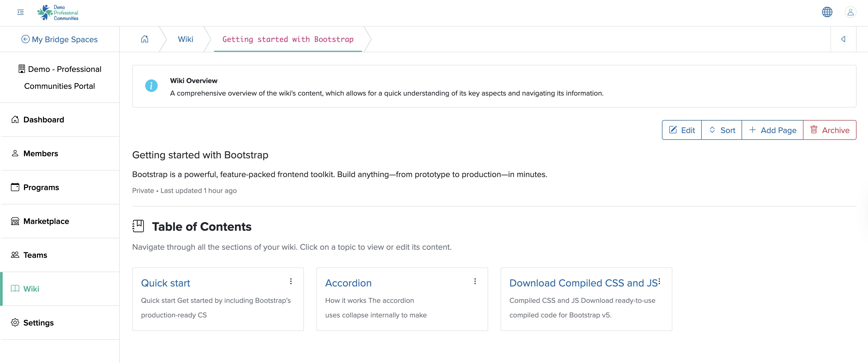Click the Sort button
Image resolution: width=868 pixels, height=363 pixels.
(x=722, y=130)
